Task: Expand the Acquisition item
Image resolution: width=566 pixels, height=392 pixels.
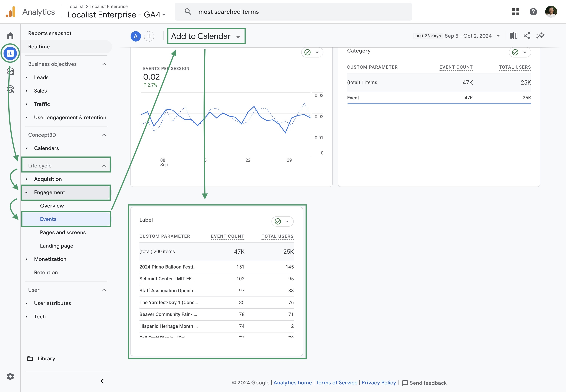Action: point(26,179)
